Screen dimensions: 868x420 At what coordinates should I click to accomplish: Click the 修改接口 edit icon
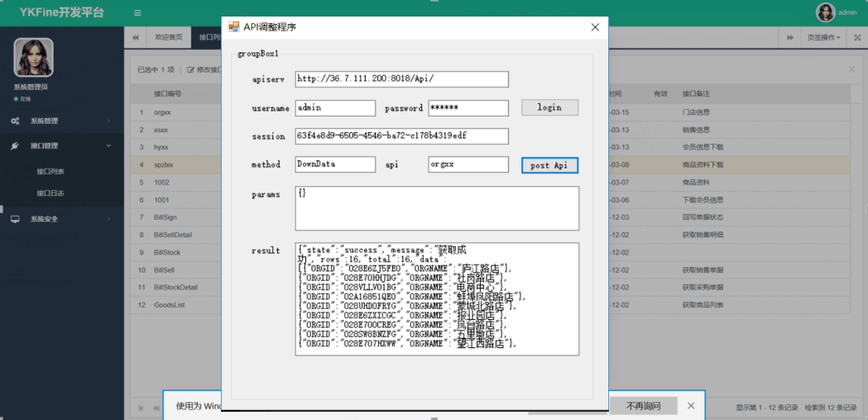click(x=191, y=69)
